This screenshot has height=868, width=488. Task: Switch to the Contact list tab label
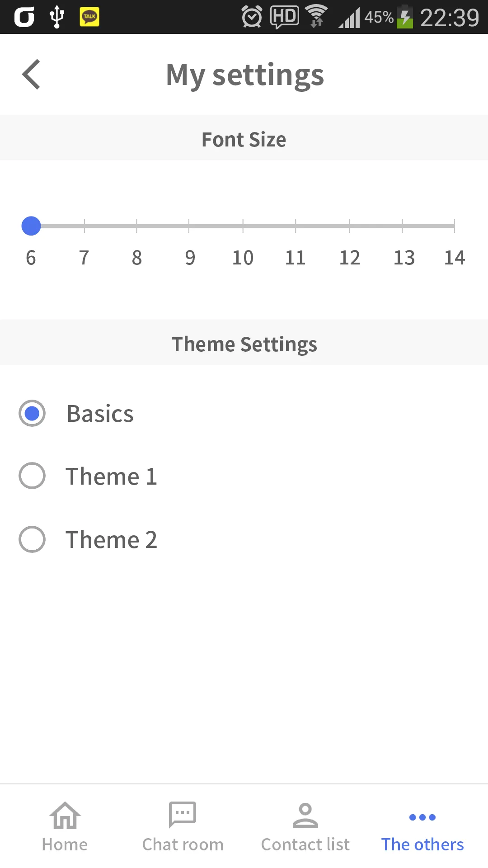[305, 844]
